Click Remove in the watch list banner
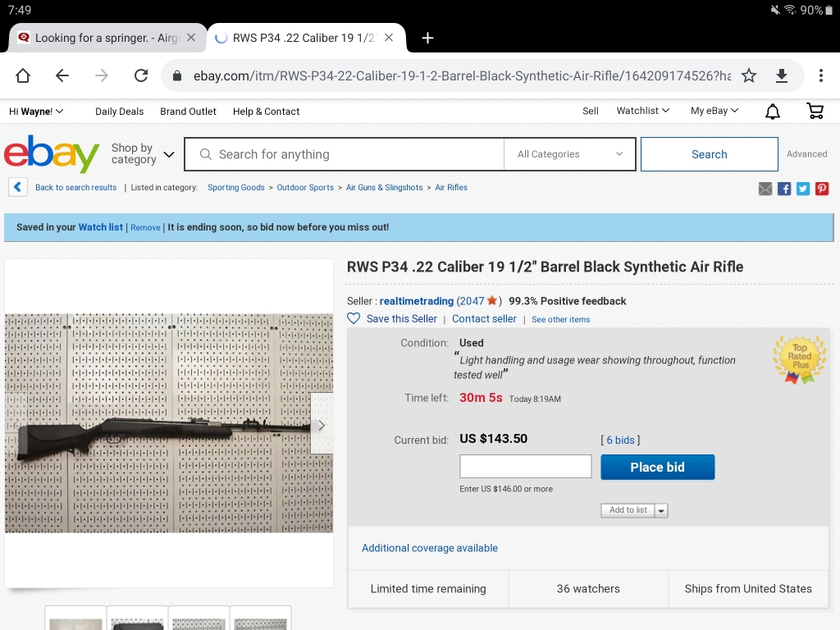This screenshot has height=630, width=840. (145, 228)
